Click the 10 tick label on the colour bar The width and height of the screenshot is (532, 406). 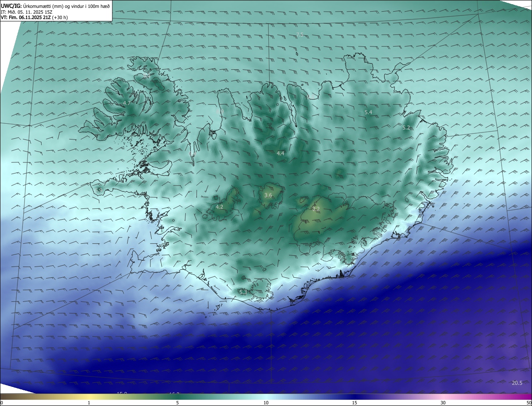click(266, 403)
